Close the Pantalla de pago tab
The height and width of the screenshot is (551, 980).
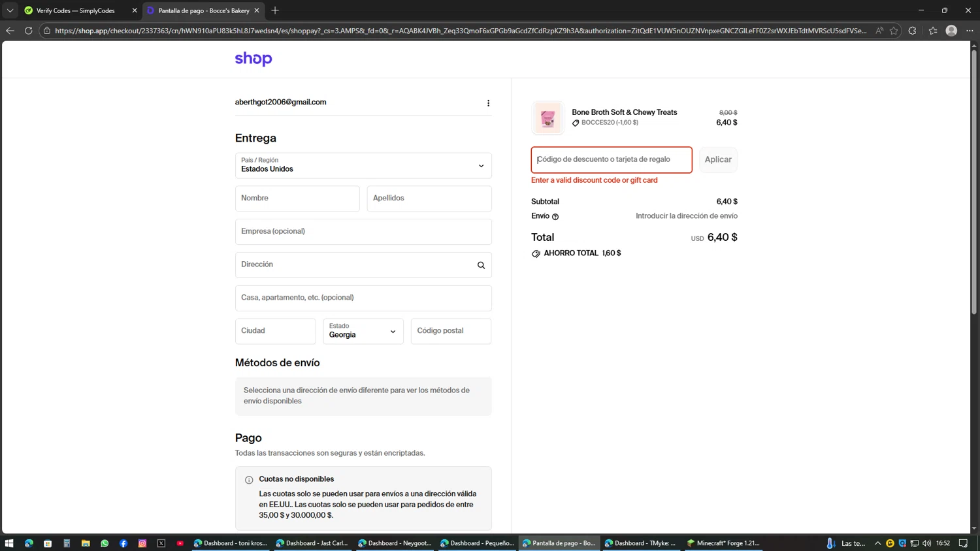click(257, 10)
